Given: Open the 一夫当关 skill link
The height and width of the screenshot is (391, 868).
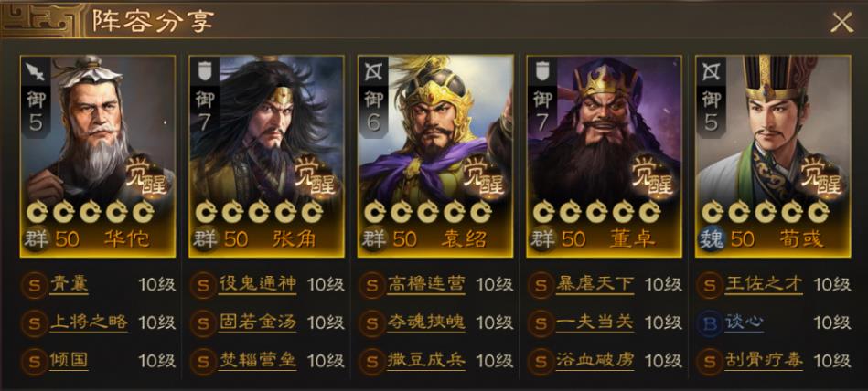Looking at the screenshot, I should 595,322.
